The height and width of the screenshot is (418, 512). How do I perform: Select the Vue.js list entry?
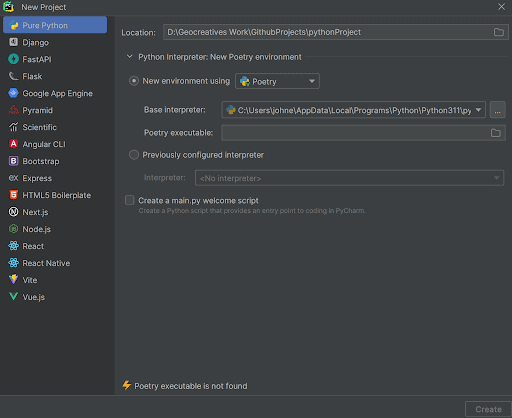[x=55, y=297]
